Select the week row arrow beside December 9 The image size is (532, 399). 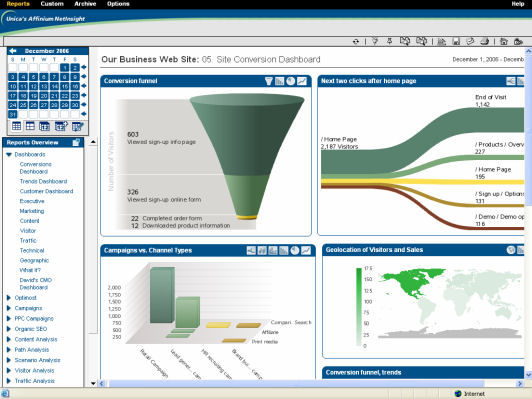point(84,76)
